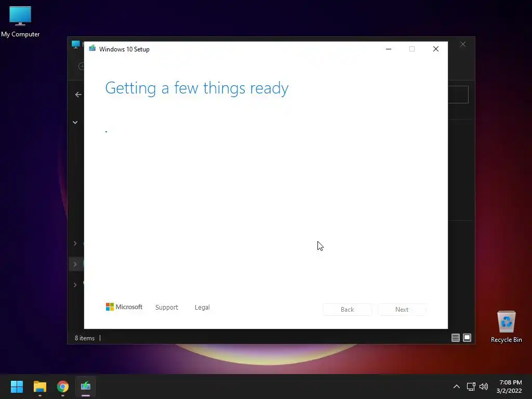Collapse the top File Explorer tree section

(75, 123)
